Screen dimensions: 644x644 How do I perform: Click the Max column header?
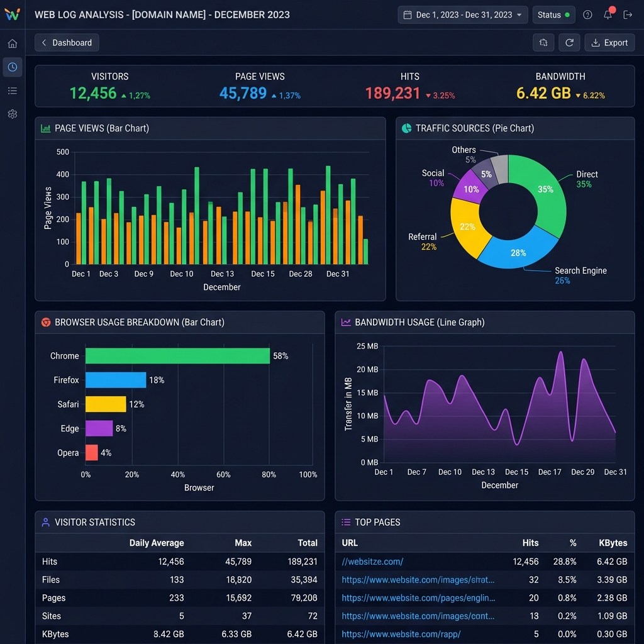click(243, 543)
